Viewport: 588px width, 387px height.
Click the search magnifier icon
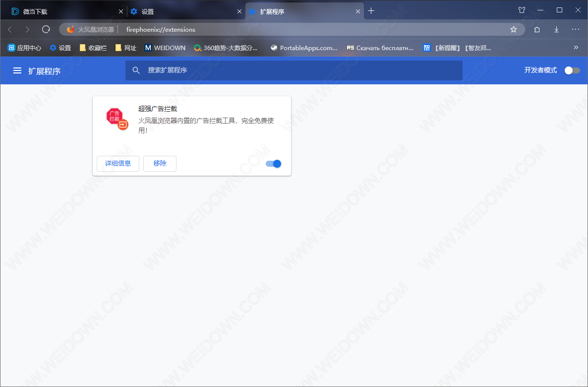click(136, 70)
